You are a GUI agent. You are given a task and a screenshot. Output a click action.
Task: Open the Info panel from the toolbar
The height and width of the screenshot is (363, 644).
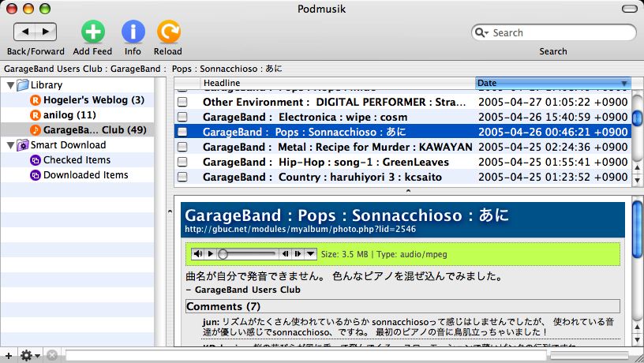[x=133, y=32]
